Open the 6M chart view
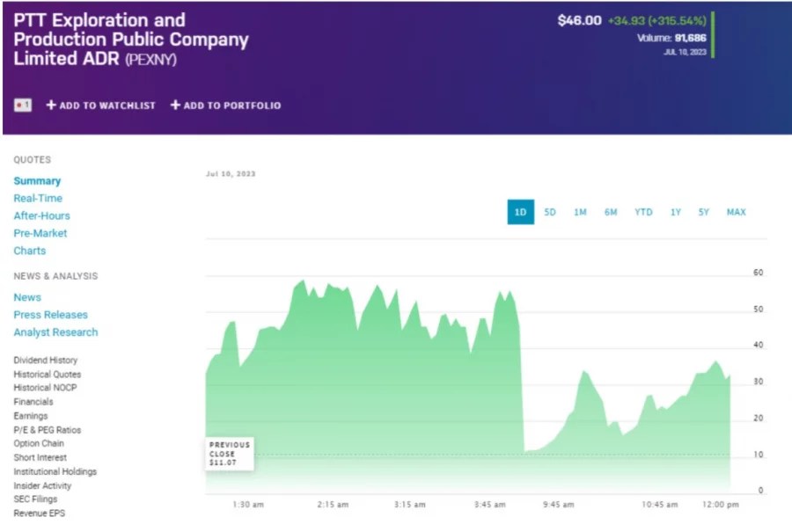792x532 pixels. pyautogui.click(x=611, y=212)
